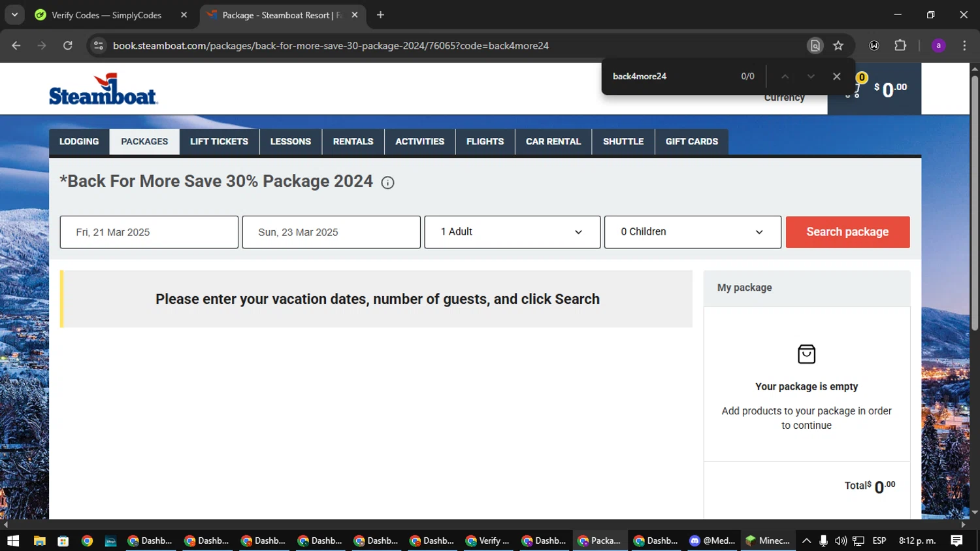Open the Discord @Med... taskbar item
The image size is (980, 551).
[712, 541]
